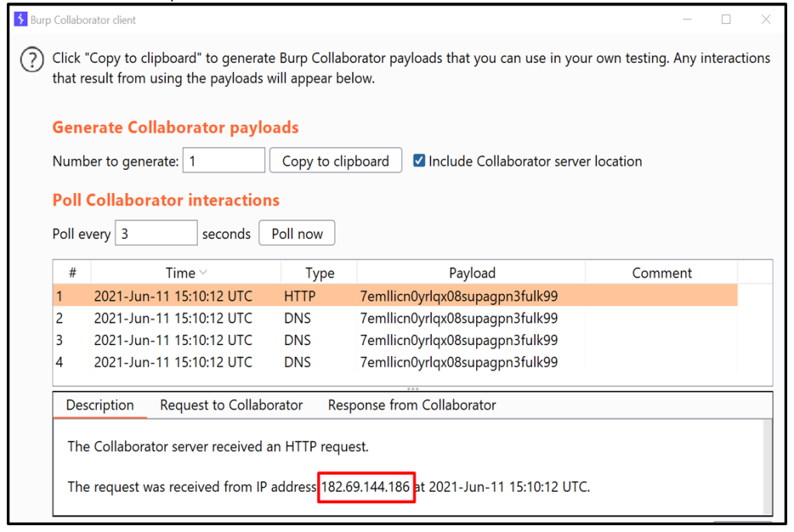
Task: Click the description panel vertical scrollbar
Action: point(768,466)
